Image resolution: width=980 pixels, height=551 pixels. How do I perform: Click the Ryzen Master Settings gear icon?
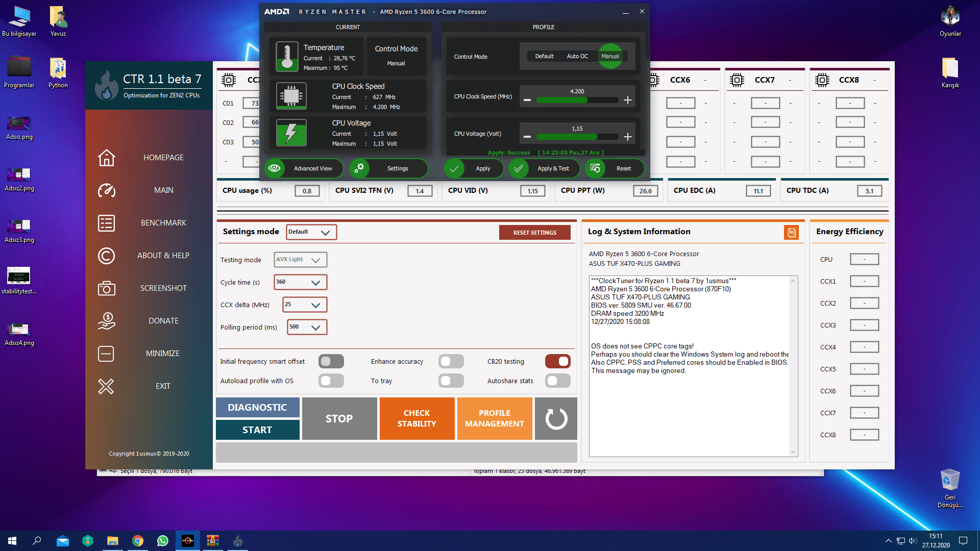point(359,168)
